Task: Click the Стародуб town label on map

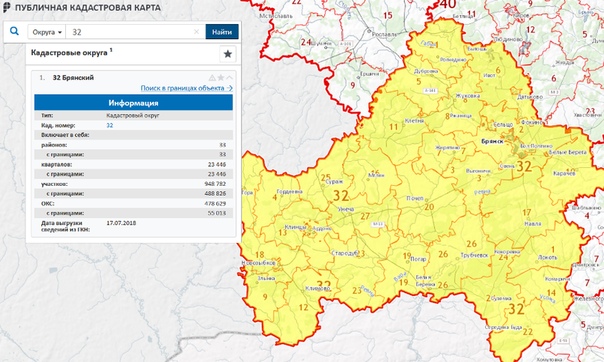Action: coord(344,253)
